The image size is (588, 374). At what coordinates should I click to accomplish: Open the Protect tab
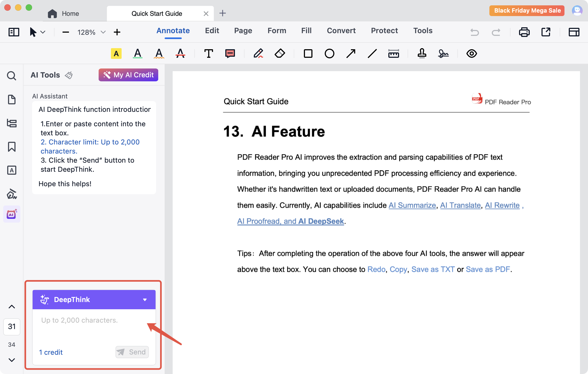click(x=384, y=30)
